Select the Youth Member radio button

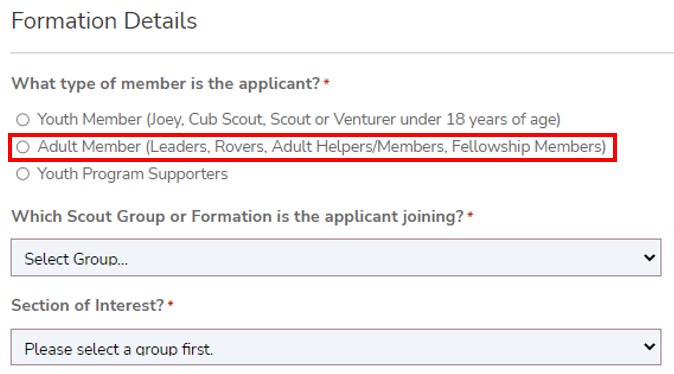[23, 120]
